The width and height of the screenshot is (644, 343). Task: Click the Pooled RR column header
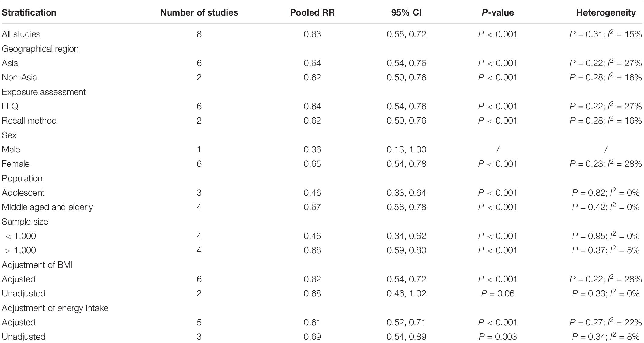click(312, 12)
